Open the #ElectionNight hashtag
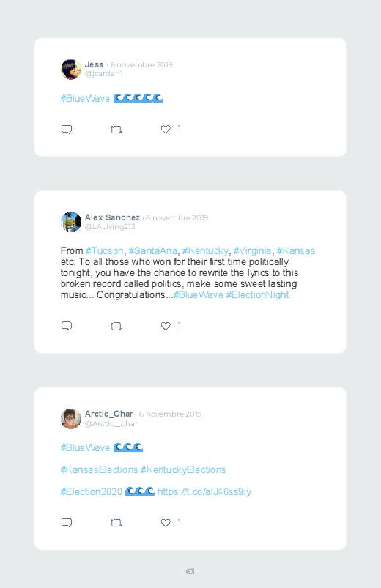 (257, 295)
